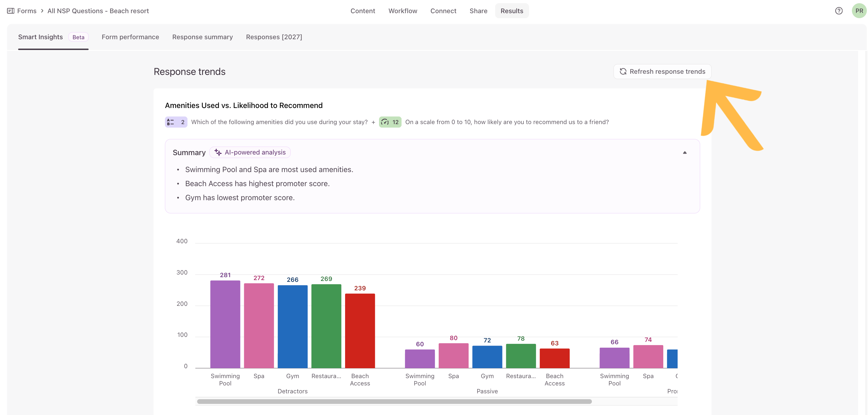Viewport: 868px width, 415px height.
Task: Click the red Beach Access Passive bar
Action: pyautogui.click(x=554, y=358)
